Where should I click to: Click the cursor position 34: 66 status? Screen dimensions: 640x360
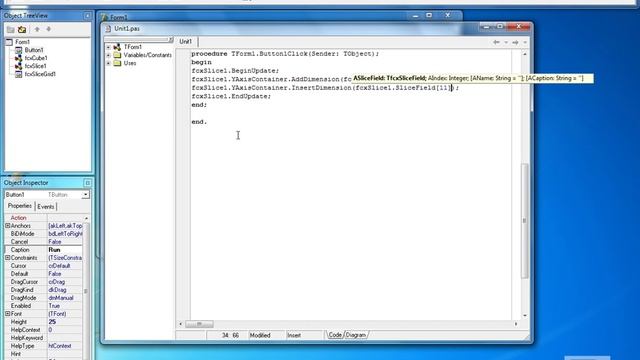(230, 336)
